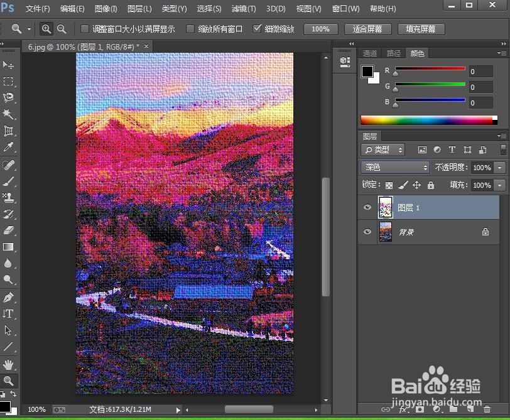Choose zoom out mode in options bar
The height and width of the screenshot is (420, 510).
pyautogui.click(x=62, y=29)
